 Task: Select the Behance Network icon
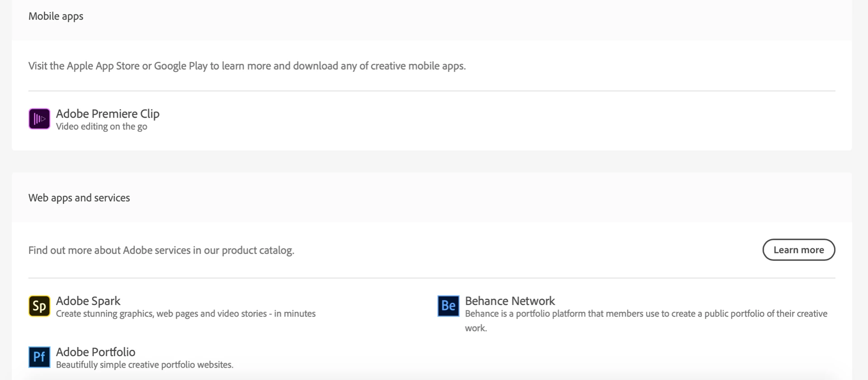[448, 306]
